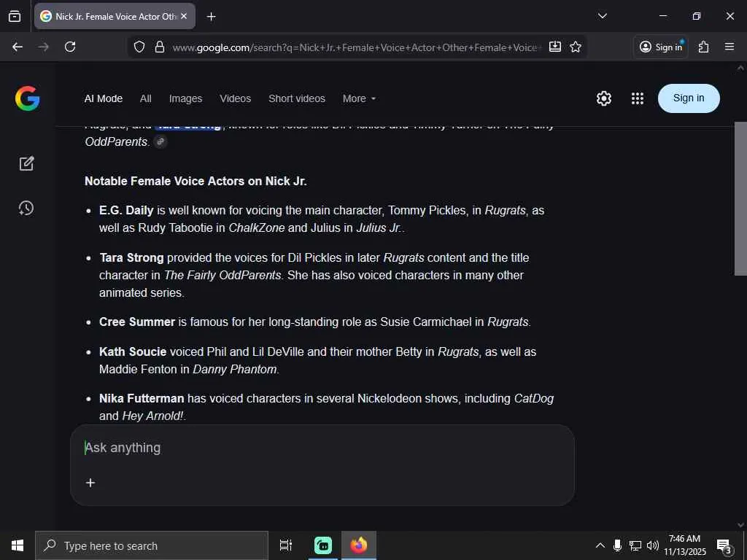747x560 pixels.
Task: Click the Ask anything input field
Action: click(322, 448)
